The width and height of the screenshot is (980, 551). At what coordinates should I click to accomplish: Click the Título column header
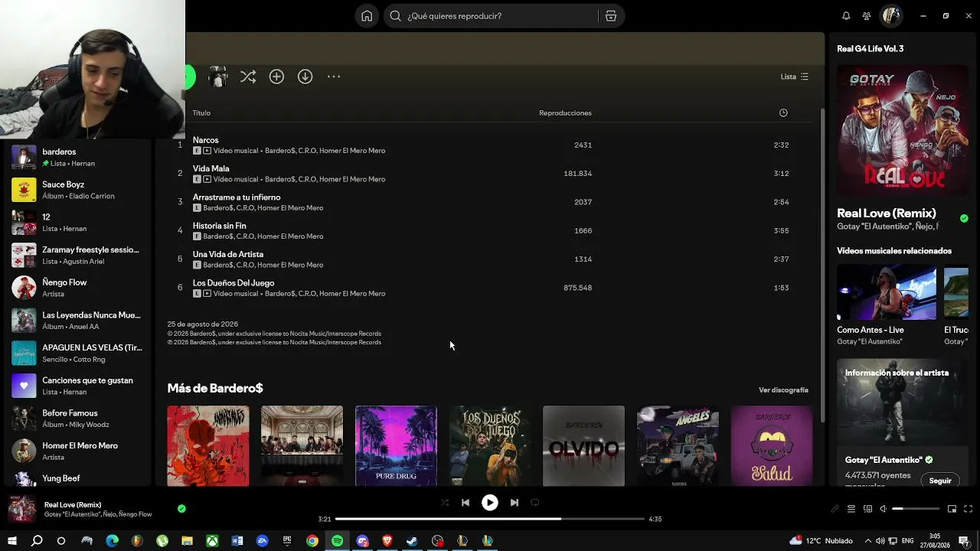pos(201,113)
